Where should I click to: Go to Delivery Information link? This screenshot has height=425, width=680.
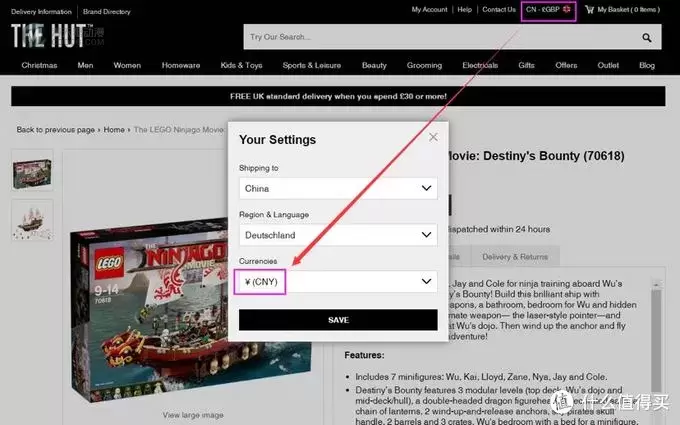(41, 12)
